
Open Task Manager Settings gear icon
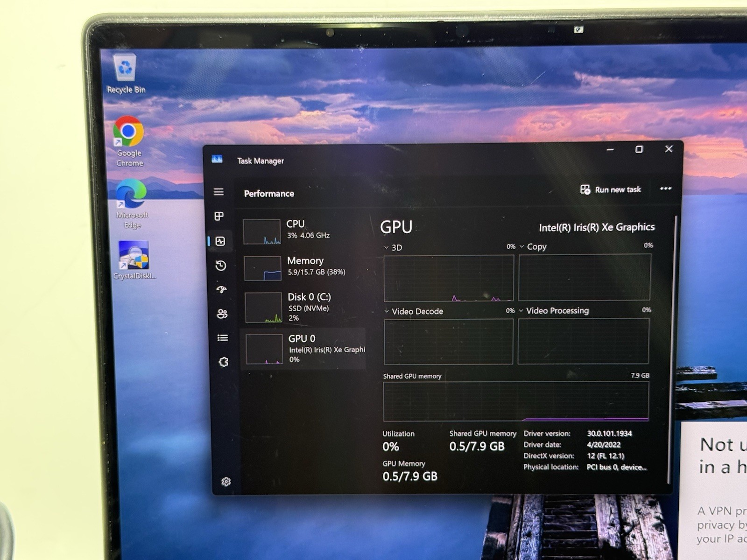click(x=226, y=482)
